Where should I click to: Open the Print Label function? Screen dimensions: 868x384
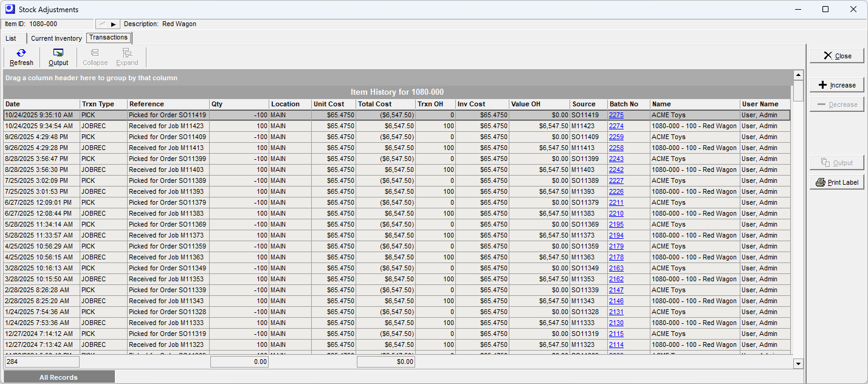click(837, 181)
